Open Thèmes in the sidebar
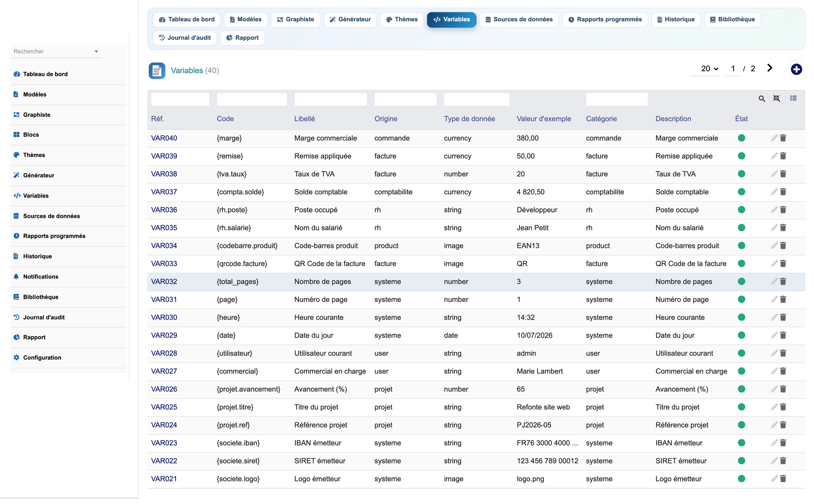The image size is (814, 504). coord(68,155)
